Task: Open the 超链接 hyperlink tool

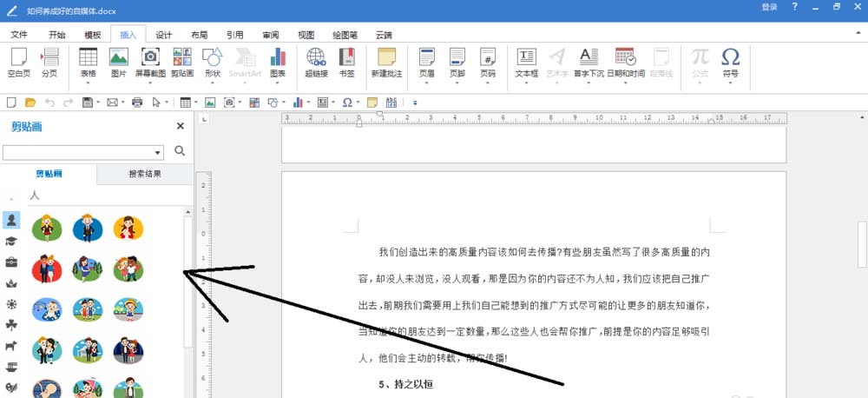Action: point(316,62)
